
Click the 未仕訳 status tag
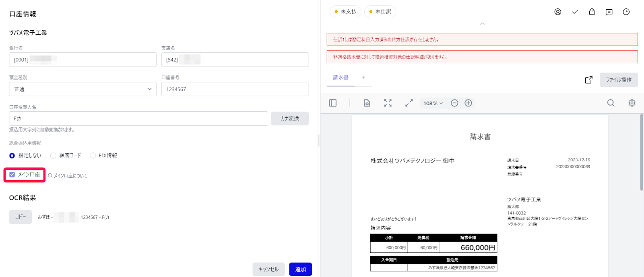point(380,12)
